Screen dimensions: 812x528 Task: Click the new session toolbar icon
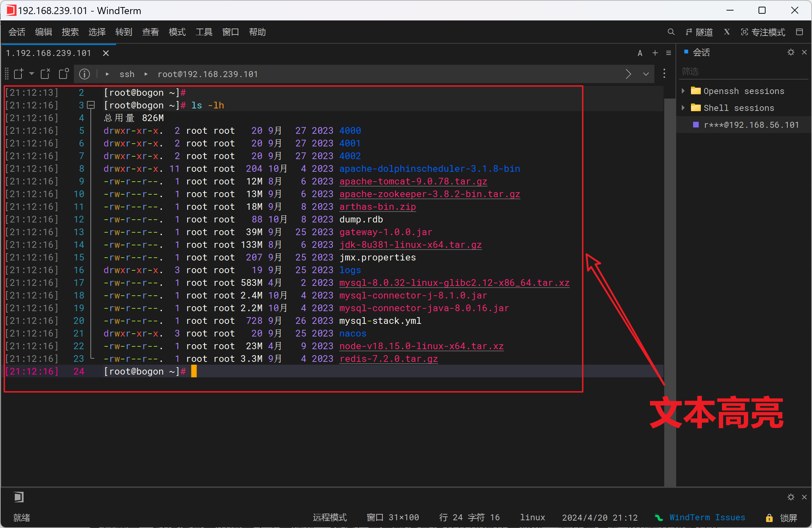18,74
